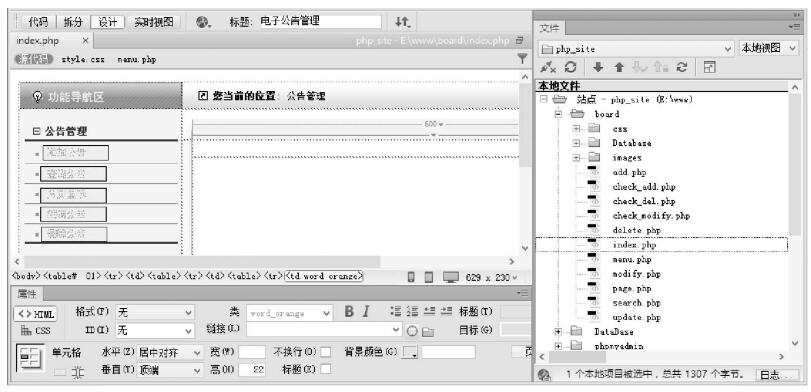
Task: Click the Put files up-arrow icon
Action: coord(619,68)
